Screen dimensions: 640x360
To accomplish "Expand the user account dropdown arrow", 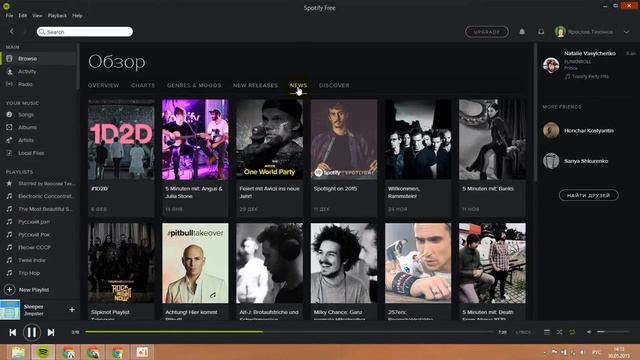I will 626,32.
